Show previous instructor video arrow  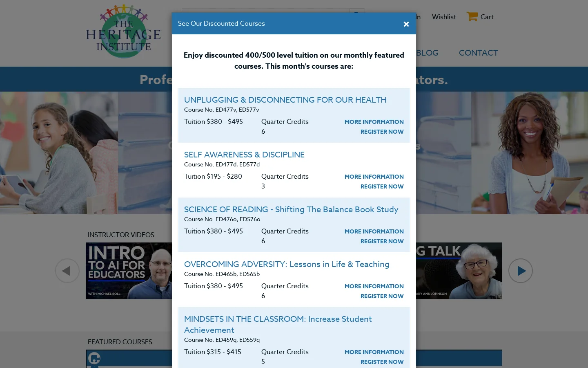click(67, 271)
